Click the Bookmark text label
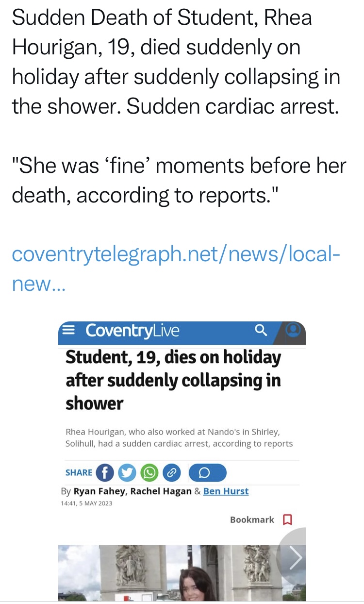The width and height of the screenshot is (364, 604). (252, 520)
